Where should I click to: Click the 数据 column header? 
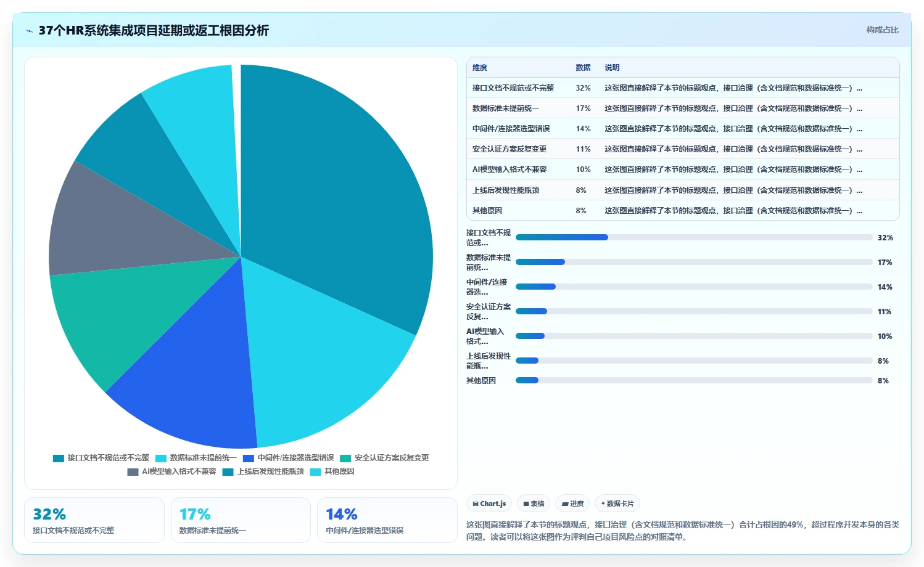coord(583,68)
